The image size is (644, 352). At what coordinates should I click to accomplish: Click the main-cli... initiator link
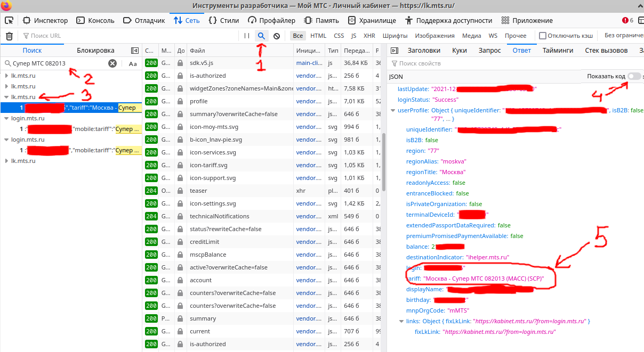pyautogui.click(x=309, y=63)
